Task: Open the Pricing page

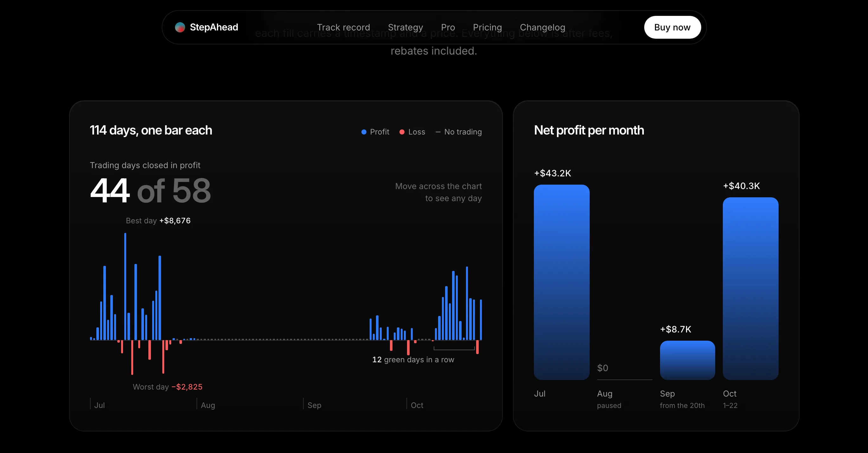Action: click(487, 27)
